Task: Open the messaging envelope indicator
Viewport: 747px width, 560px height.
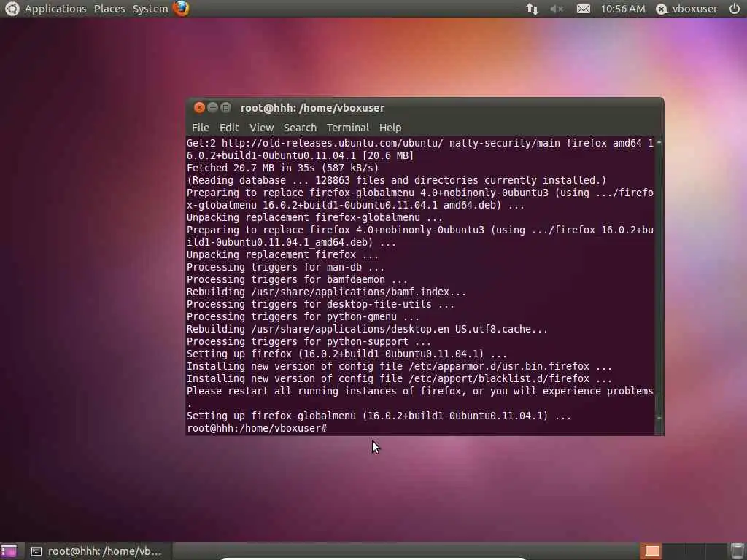Action: [x=583, y=9]
